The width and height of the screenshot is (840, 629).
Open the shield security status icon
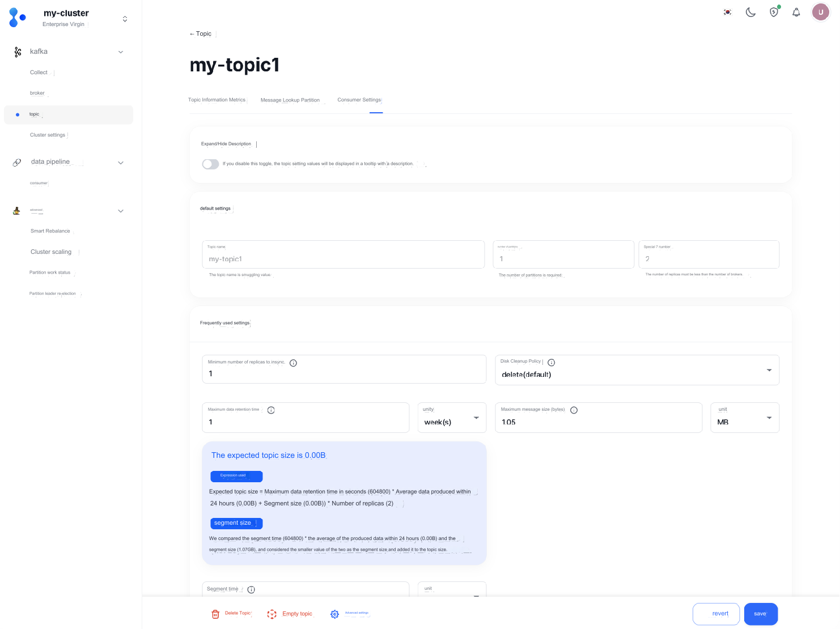click(774, 12)
